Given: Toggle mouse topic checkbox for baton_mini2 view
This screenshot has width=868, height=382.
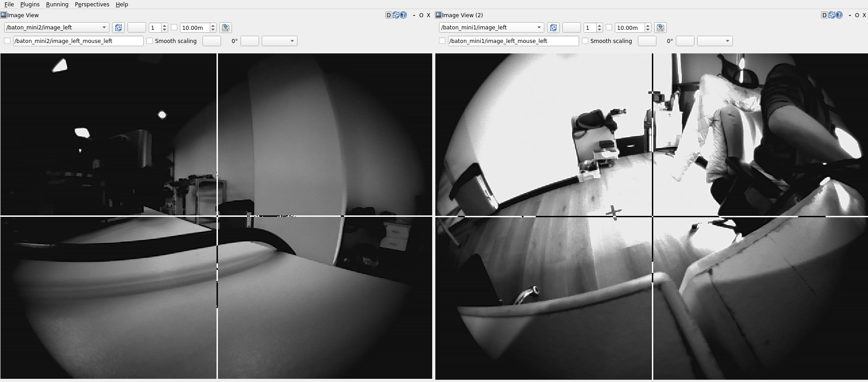Looking at the screenshot, I should pyautogui.click(x=7, y=41).
